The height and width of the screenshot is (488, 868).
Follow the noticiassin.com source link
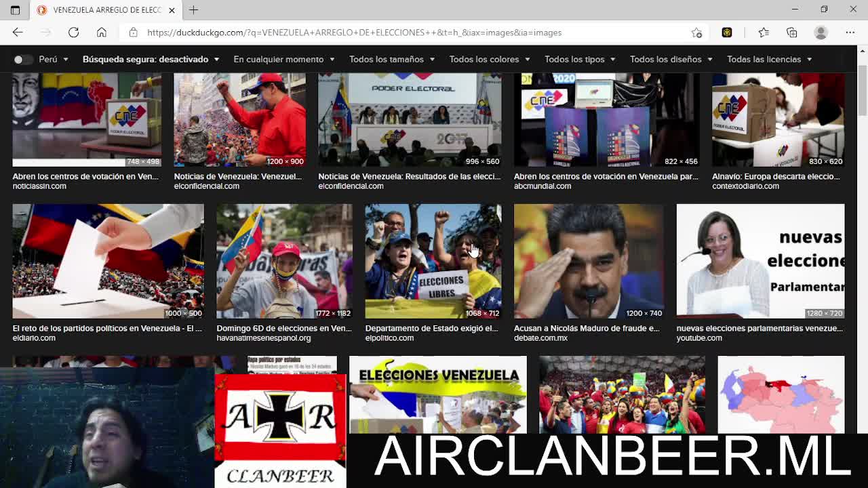tap(39, 186)
